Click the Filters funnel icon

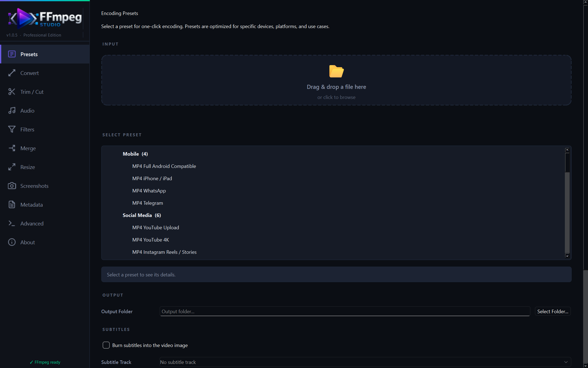click(x=12, y=129)
